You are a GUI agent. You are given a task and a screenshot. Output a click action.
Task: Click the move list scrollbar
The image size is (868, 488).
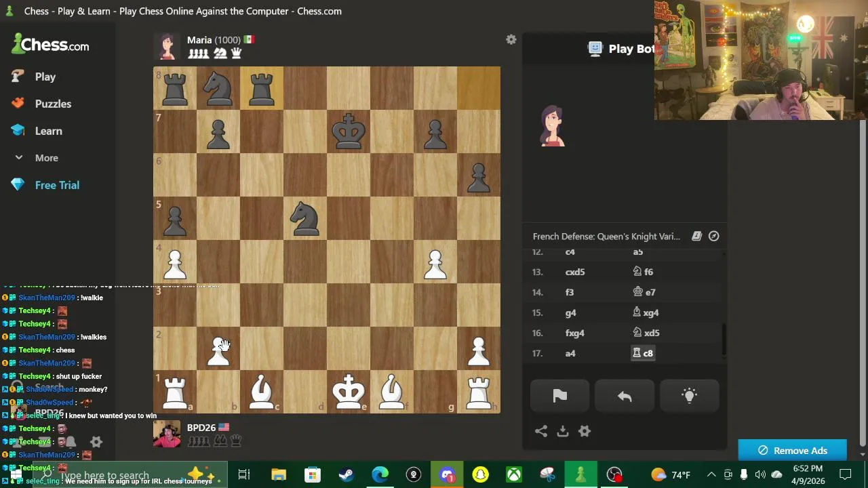point(724,339)
